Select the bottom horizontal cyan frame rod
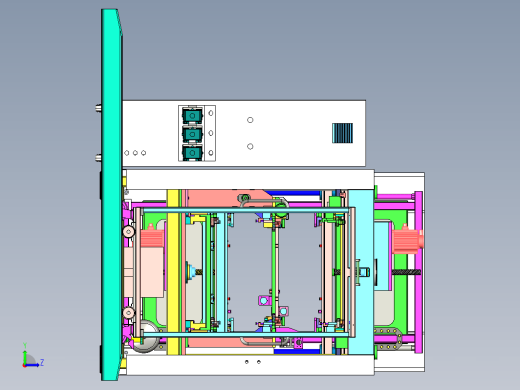The image size is (520, 390). click(x=245, y=334)
